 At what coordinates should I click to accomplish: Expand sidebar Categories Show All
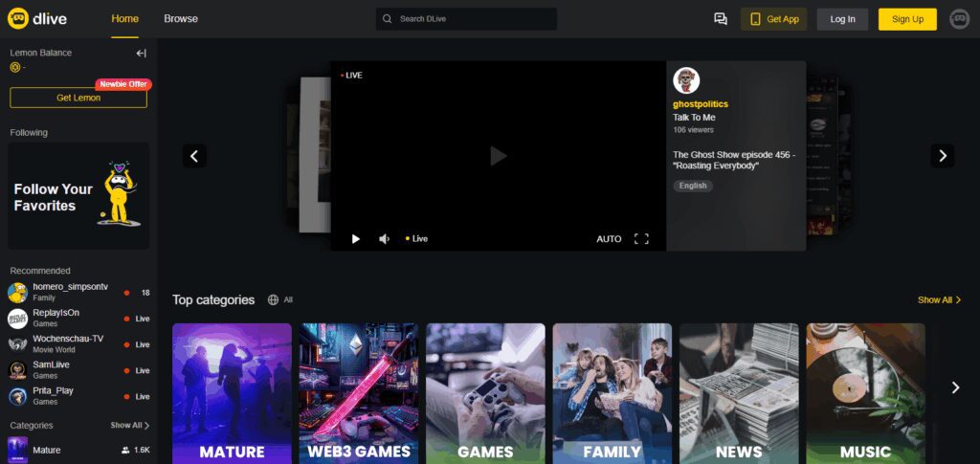point(130,426)
